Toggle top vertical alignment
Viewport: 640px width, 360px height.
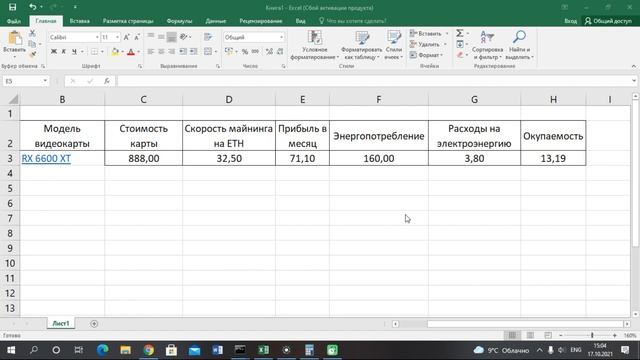tap(151, 37)
